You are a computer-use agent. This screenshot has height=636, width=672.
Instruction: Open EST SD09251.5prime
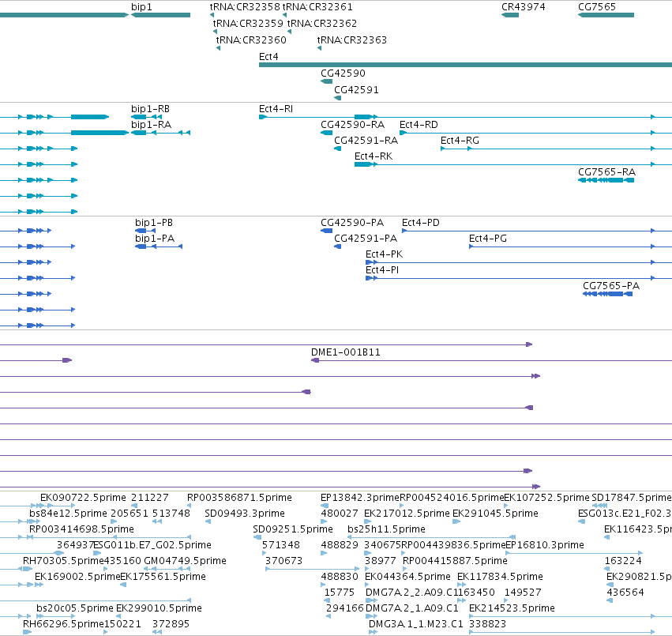pos(293,529)
